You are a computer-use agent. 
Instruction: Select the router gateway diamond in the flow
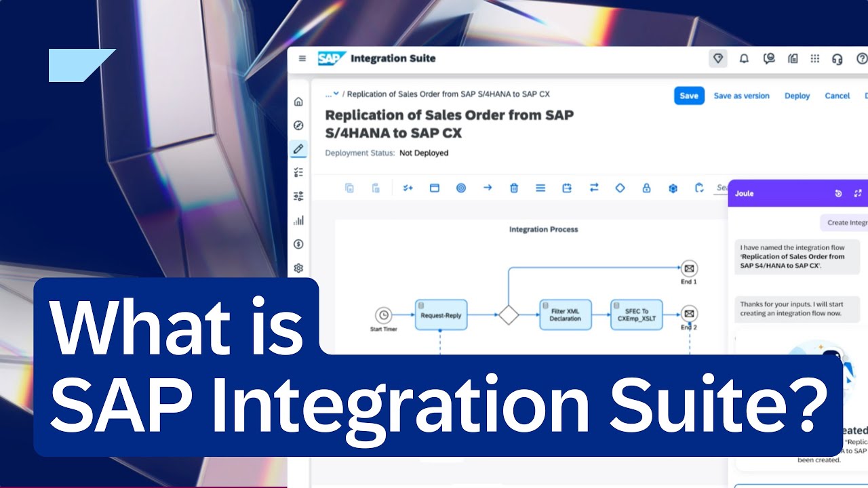pyautogui.click(x=508, y=314)
